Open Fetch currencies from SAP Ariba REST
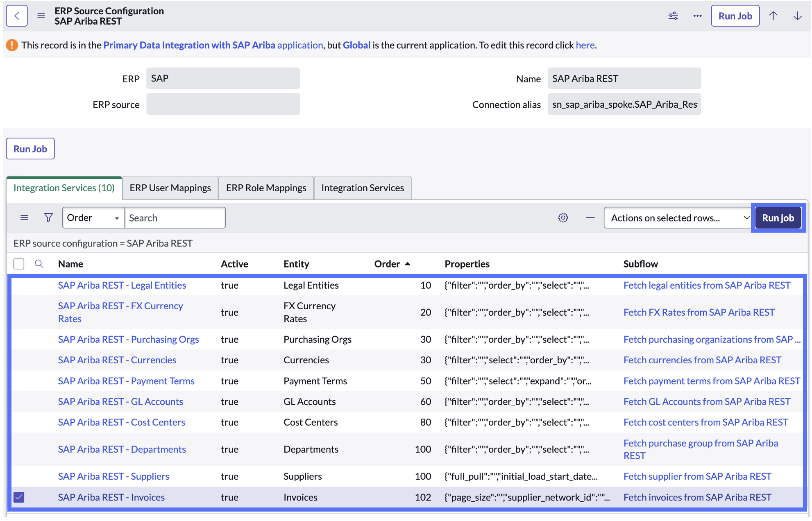The width and height of the screenshot is (812, 521). tap(702, 360)
